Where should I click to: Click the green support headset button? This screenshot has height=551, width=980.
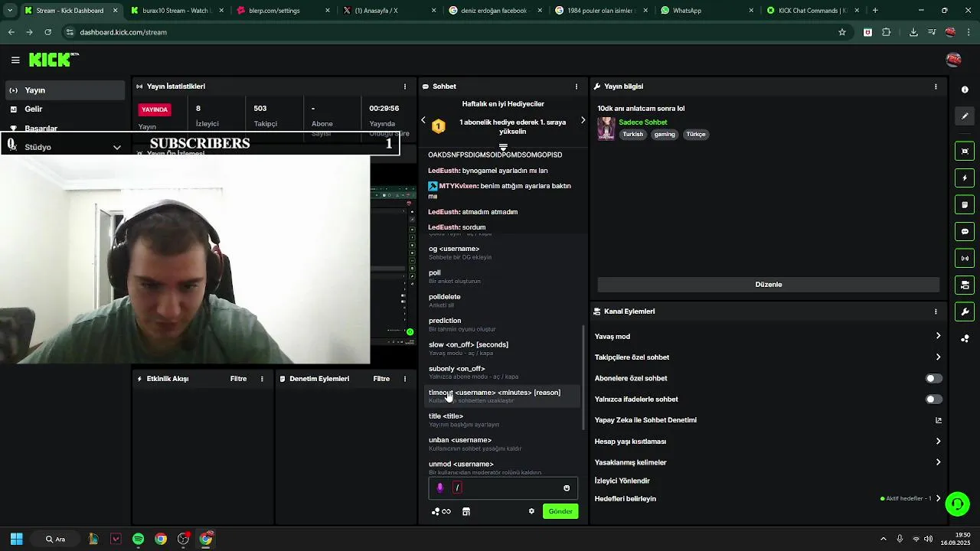[x=957, y=504]
